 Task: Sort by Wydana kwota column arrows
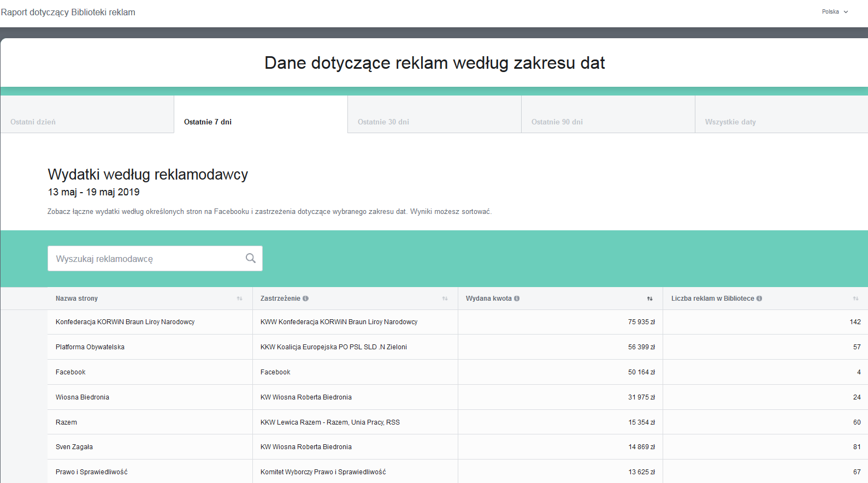[650, 299]
